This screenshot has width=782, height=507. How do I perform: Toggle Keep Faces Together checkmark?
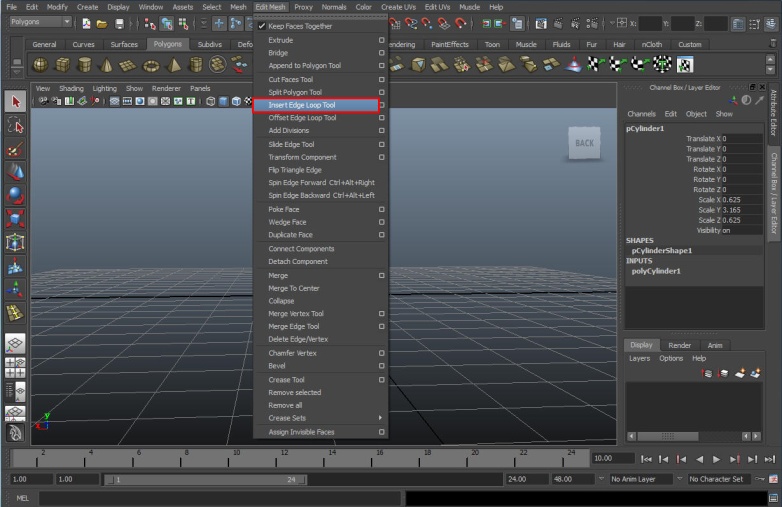[262, 26]
